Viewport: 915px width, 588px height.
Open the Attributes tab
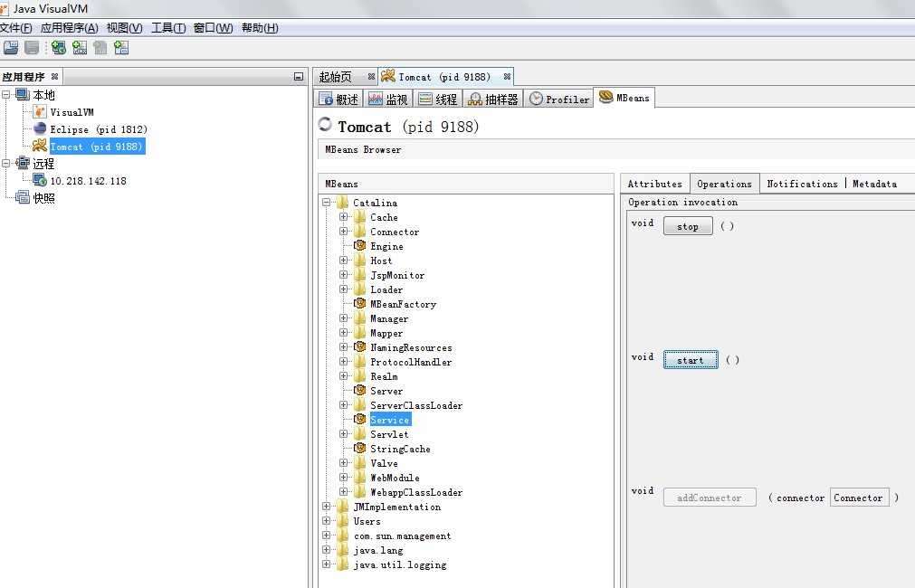[654, 184]
